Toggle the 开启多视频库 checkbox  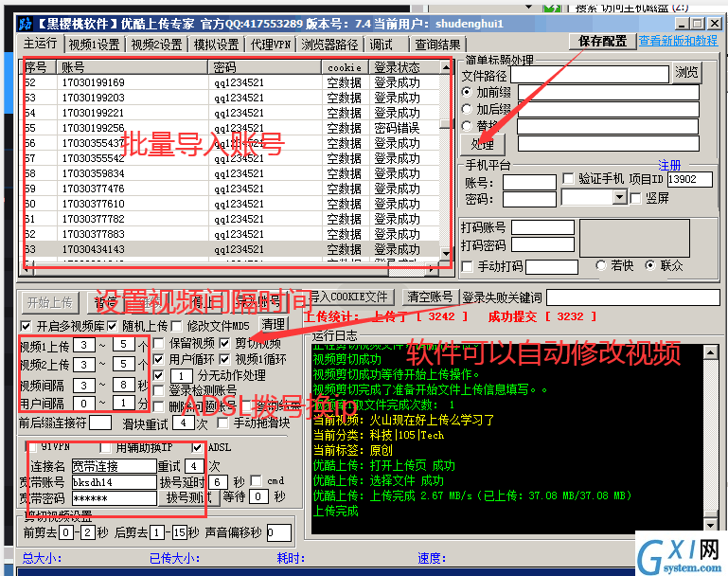click(x=26, y=326)
